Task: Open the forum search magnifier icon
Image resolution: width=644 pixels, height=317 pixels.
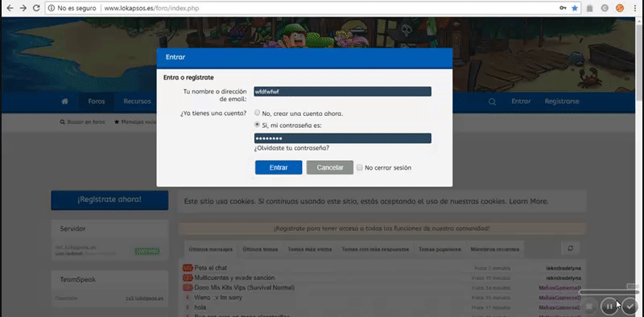Action: click(x=492, y=102)
